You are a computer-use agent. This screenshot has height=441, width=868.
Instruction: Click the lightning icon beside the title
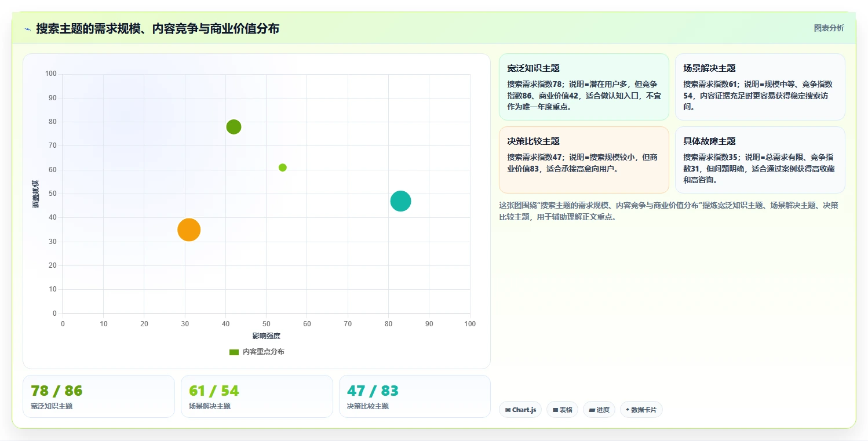pyautogui.click(x=28, y=29)
